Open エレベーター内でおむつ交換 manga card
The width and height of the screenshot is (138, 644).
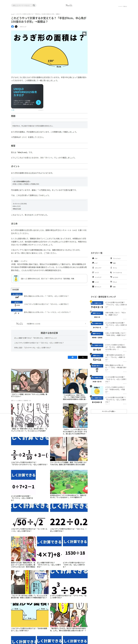[x=30, y=585]
